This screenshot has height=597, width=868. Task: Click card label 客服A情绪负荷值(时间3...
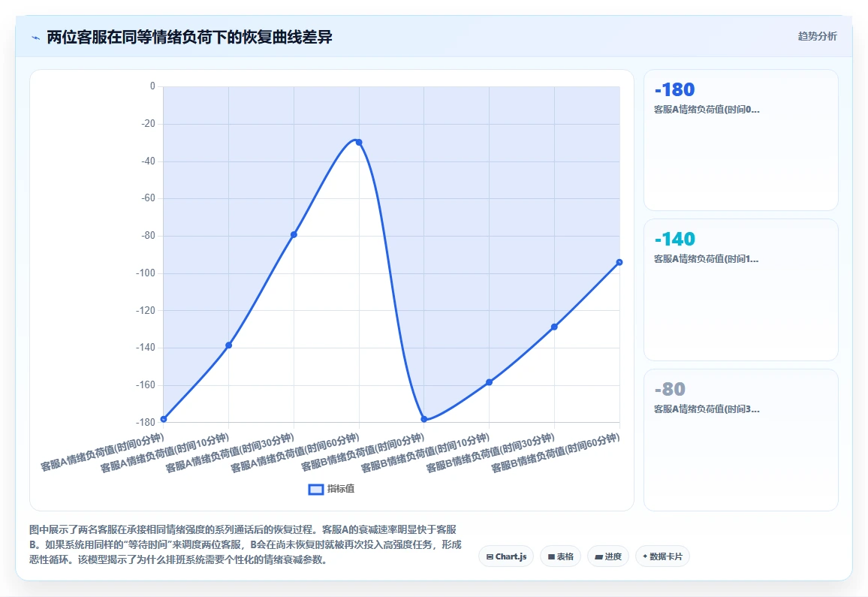[707, 409]
